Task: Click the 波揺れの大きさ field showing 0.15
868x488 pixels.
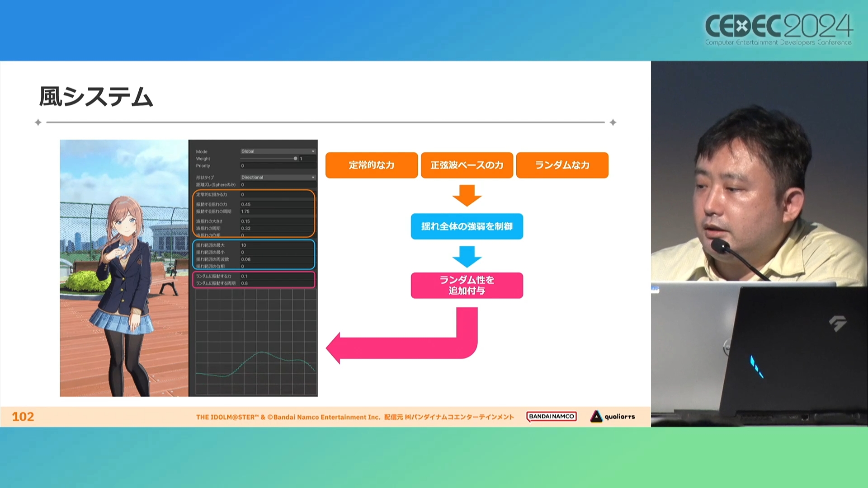Action: pyautogui.click(x=277, y=221)
